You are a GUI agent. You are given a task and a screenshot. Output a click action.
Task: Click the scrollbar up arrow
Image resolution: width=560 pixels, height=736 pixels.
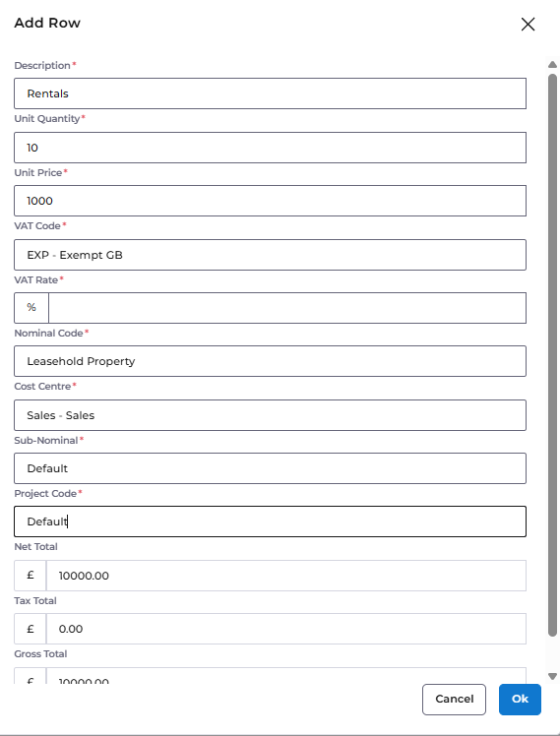click(552, 65)
